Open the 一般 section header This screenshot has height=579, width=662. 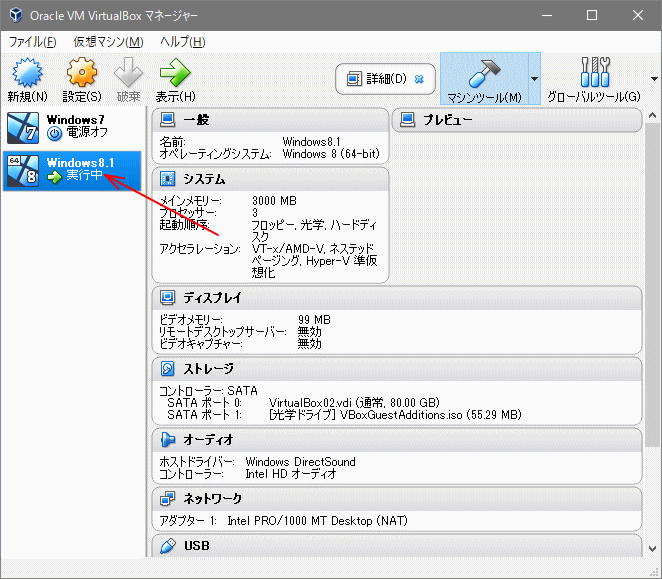(270, 120)
